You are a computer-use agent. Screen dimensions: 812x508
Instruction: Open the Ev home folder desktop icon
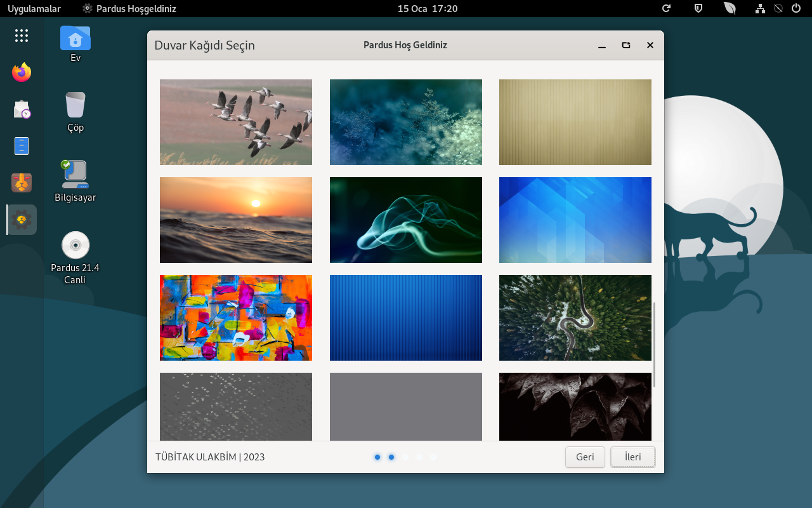tap(75, 44)
